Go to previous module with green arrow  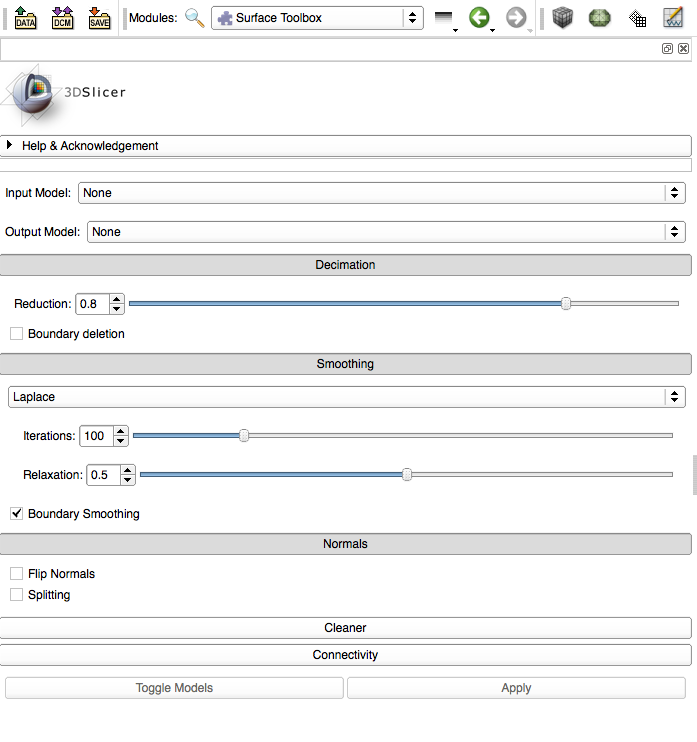click(x=480, y=18)
